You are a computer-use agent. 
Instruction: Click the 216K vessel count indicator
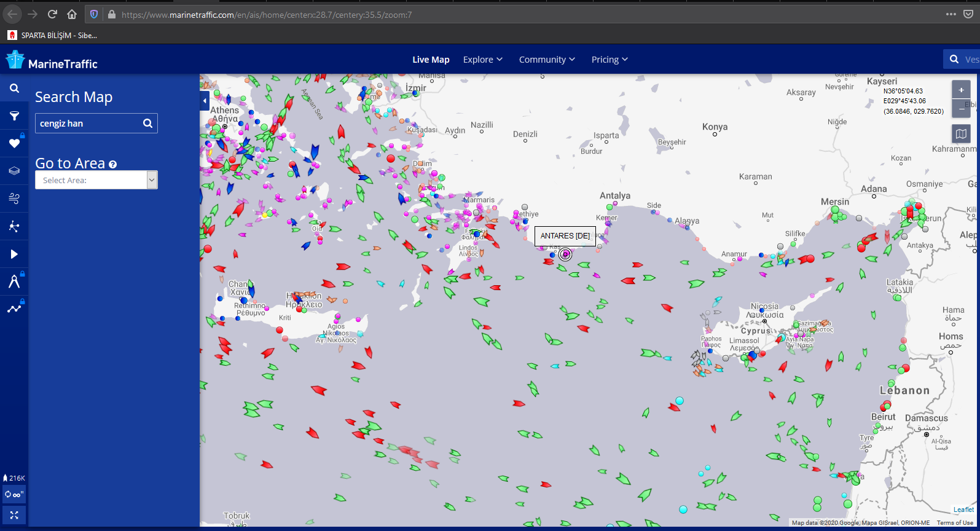14,478
